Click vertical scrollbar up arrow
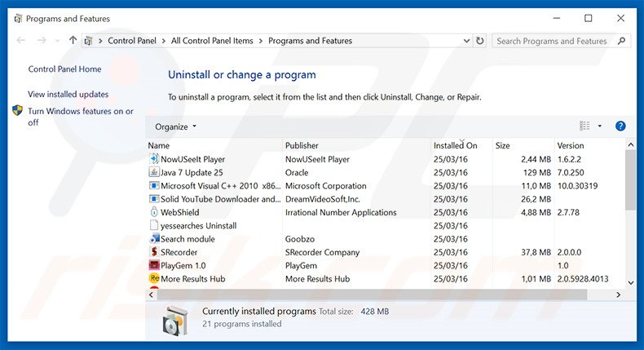644x350 pixels. [x=631, y=144]
